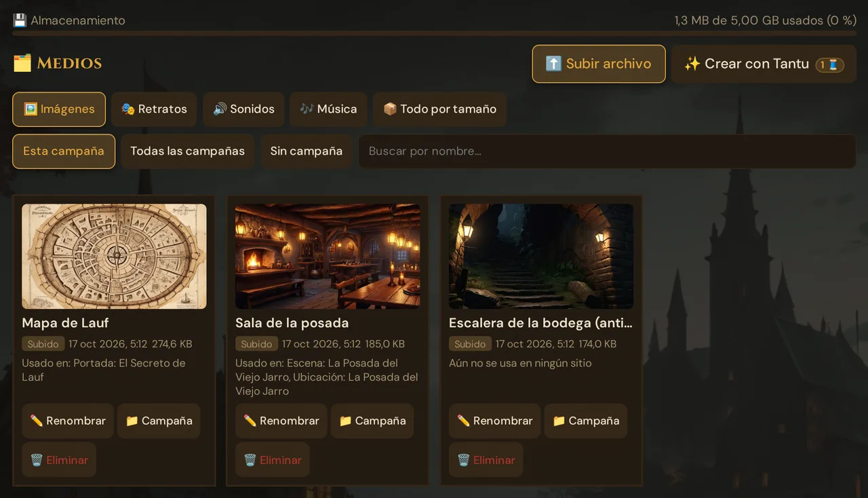Click the Escalera de la bodega title text
868x498 pixels.
[541, 323]
